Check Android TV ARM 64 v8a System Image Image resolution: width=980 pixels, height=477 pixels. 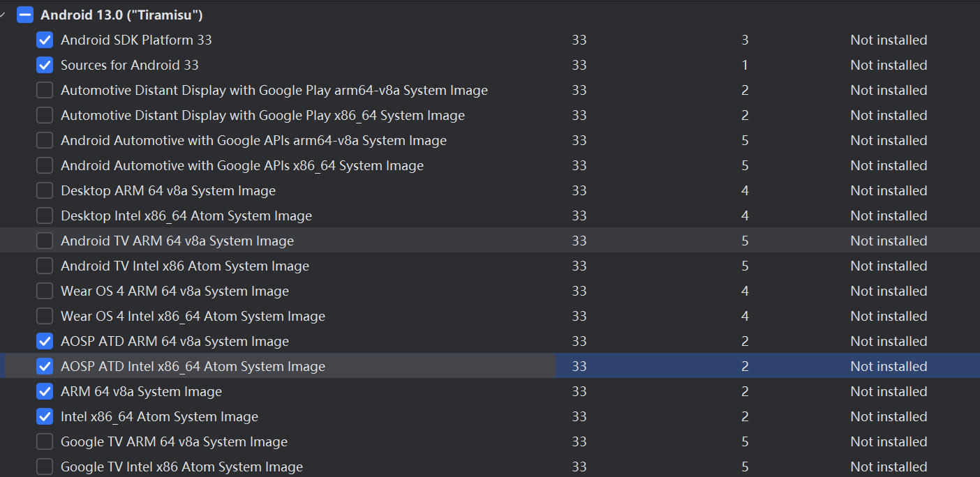pyautogui.click(x=45, y=241)
